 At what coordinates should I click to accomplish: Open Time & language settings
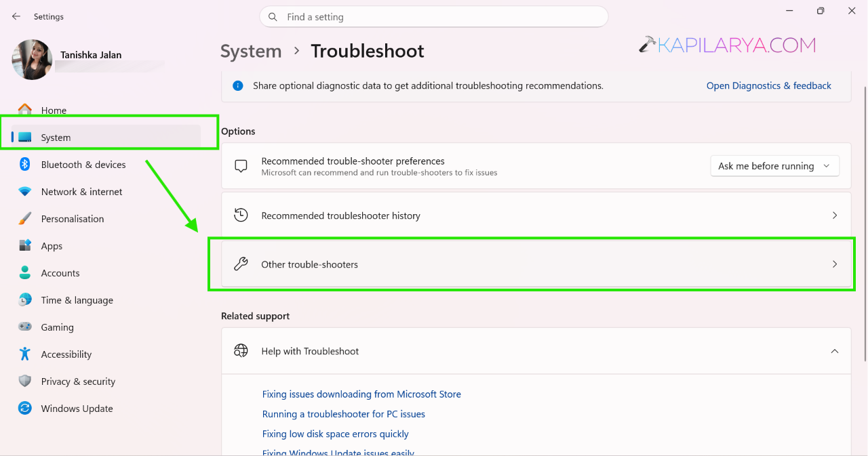(77, 300)
